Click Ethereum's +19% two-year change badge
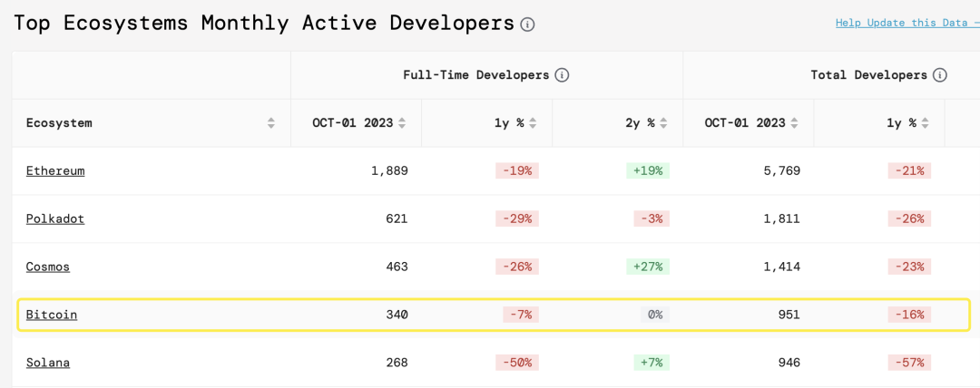 click(648, 170)
